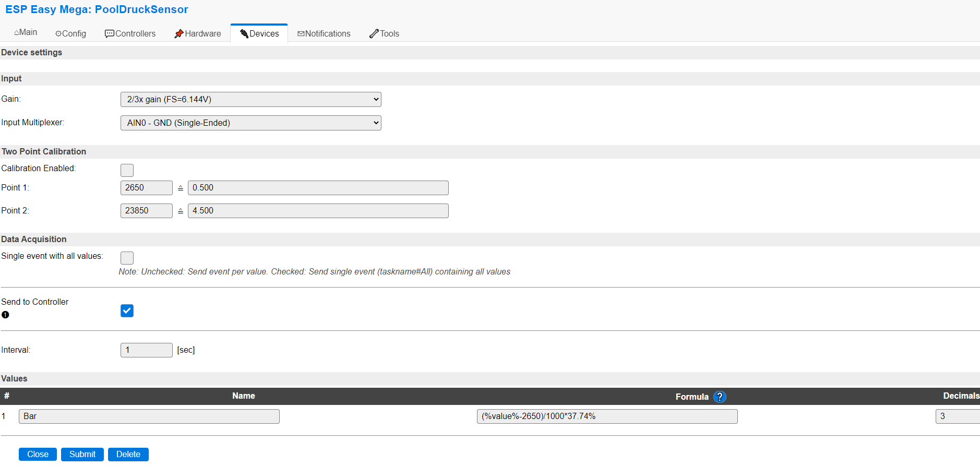
Task: Enable the Calibration Enabled checkbox
Action: (x=127, y=170)
